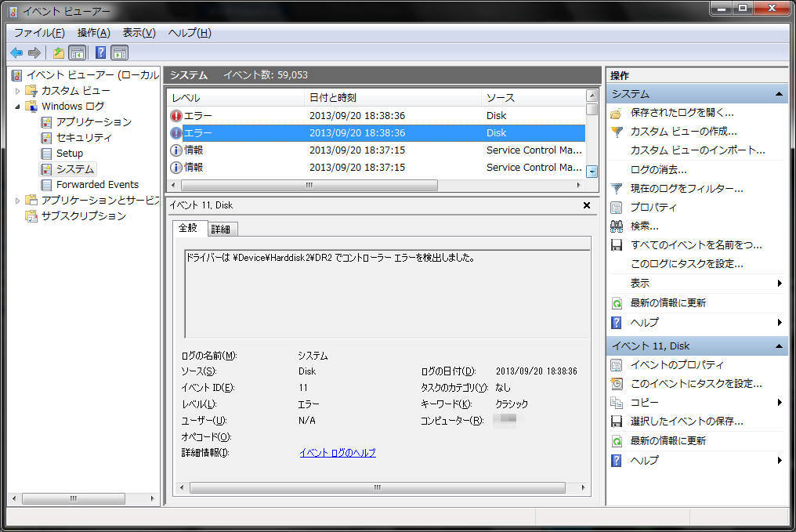Image resolution: width=796 pixels, height=532 pixels.
Task: Close the event 11 Disk preview pane
Action: tap(587, 205)
